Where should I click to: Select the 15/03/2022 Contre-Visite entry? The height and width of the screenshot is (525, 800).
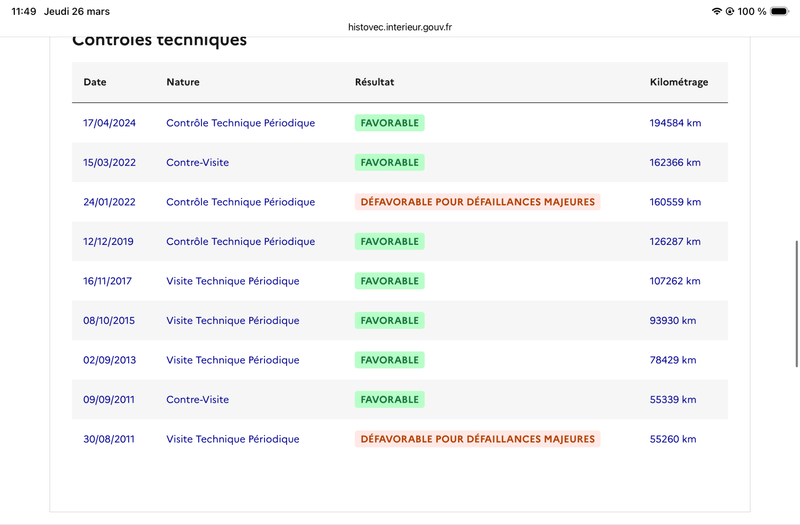tap(197, 162)
